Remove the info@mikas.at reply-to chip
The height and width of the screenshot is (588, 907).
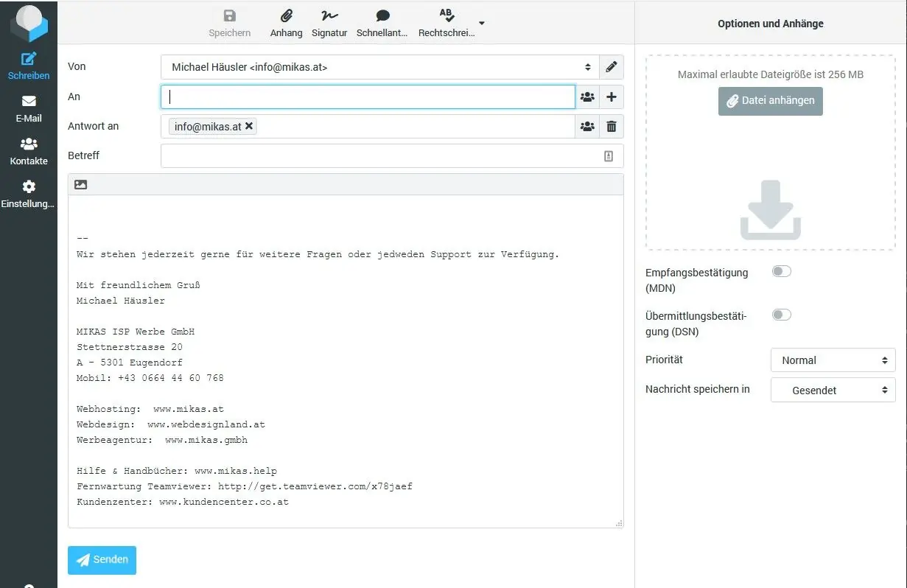click(249, 126)
